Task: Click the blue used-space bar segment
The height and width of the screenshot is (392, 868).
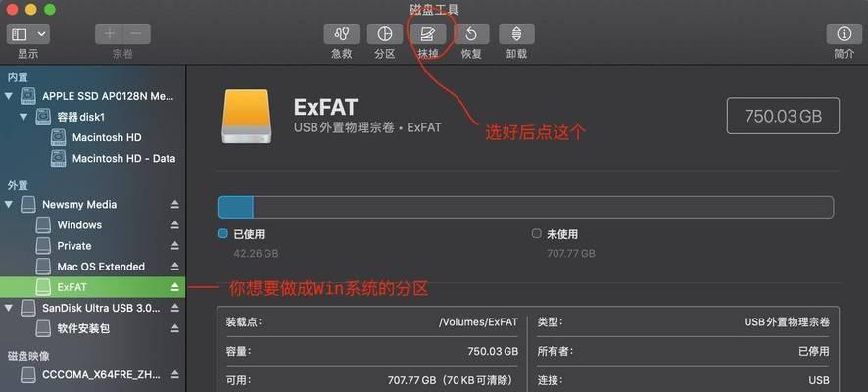Action: click(236, 207)
